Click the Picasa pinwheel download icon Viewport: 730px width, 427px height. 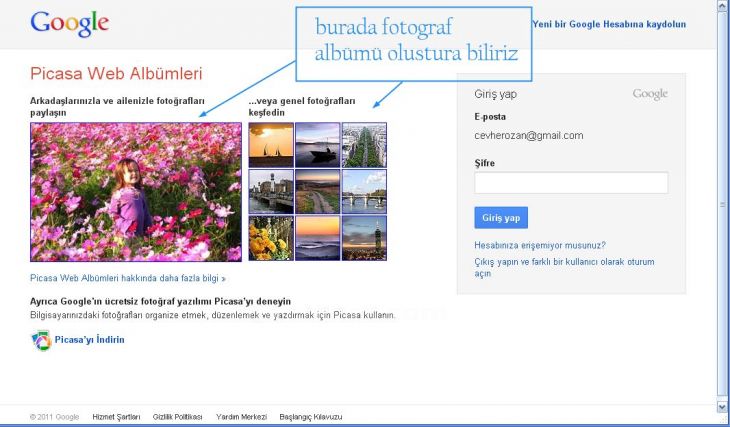tap(41, 340)
